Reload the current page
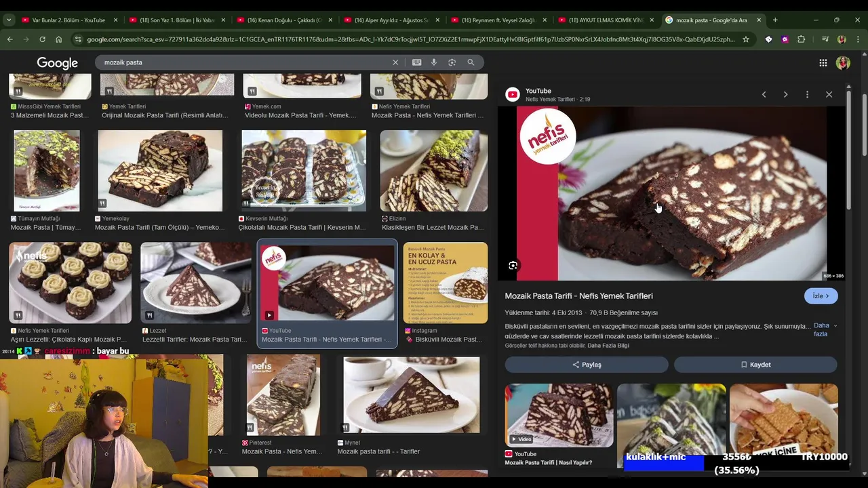 pos(42,39)
